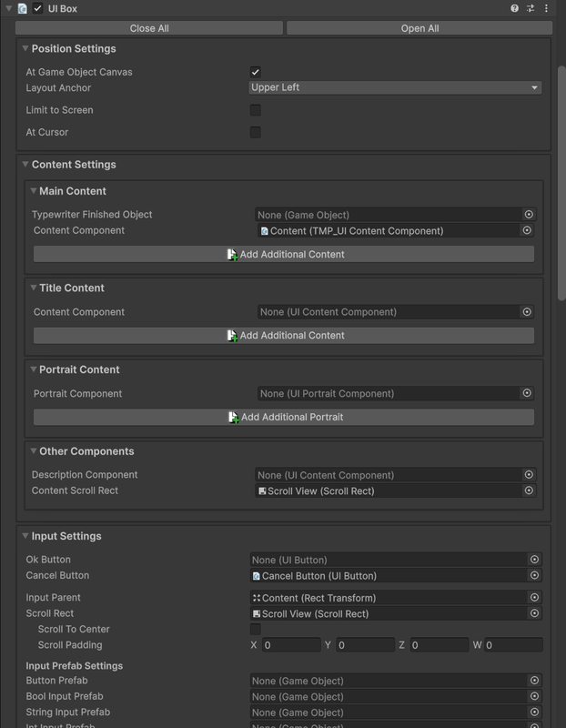Open the UI Box component help reference
566x728 pixels.
(x=514, y=8)
